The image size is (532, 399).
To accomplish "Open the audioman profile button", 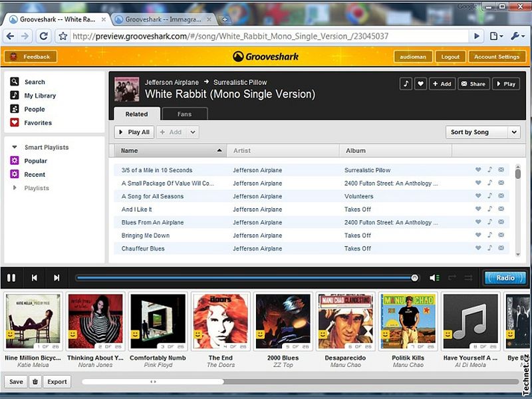I will (413, 57).
